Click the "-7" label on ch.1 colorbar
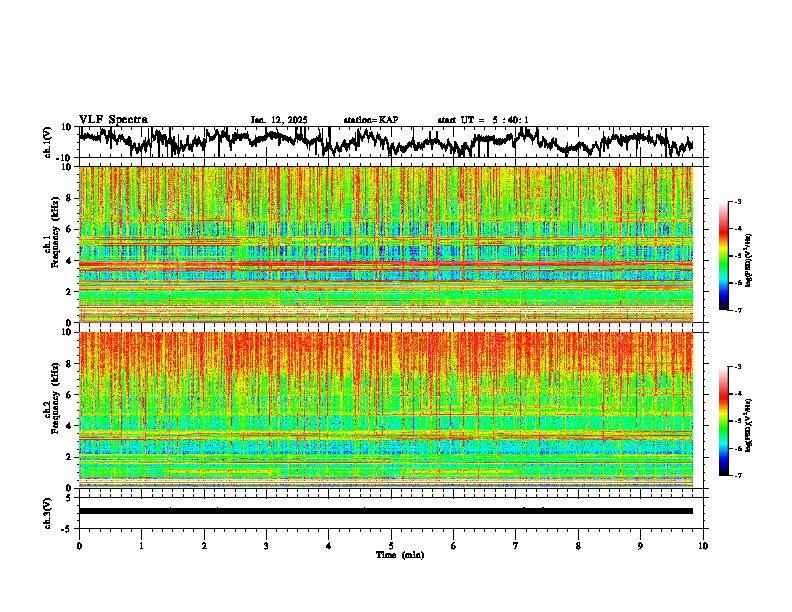Viewport: 792px width, 612px height. coord(737,310)
